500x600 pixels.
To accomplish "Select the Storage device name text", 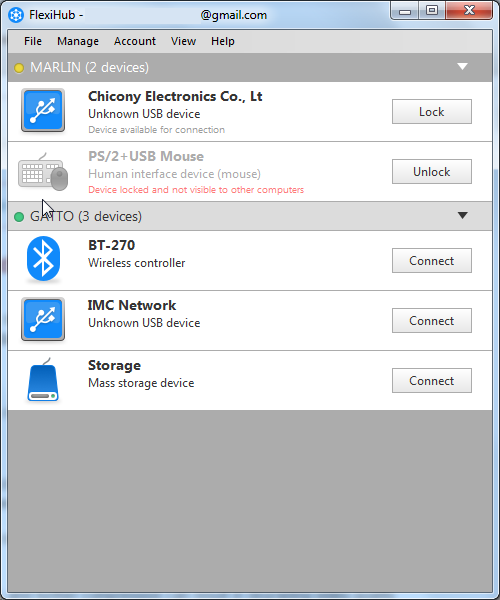I will coord(114,365).
